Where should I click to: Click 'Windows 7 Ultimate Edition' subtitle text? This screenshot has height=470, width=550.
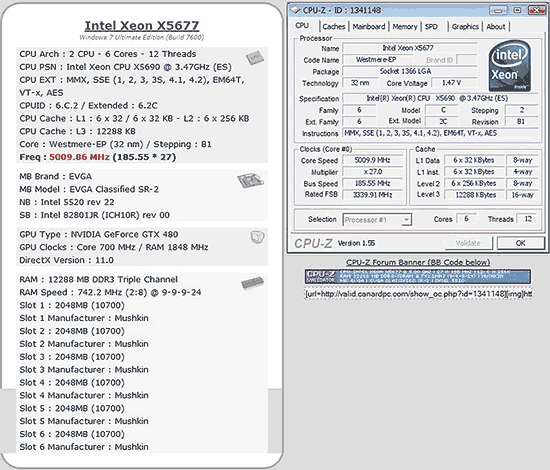click(141, 37)
